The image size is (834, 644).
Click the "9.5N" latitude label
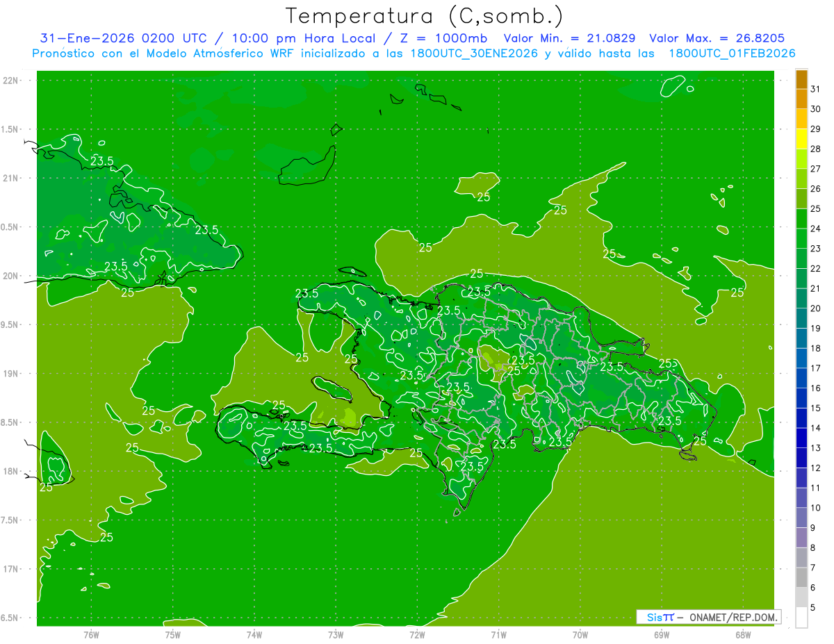pyautogui.click(x=10, y=324)
